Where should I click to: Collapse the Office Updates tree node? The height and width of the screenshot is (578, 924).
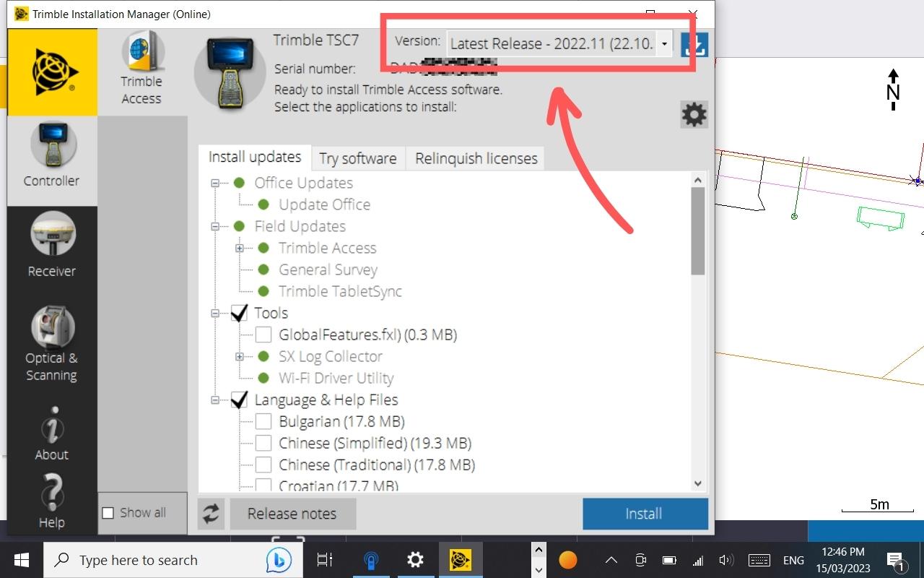click(215, 184)
